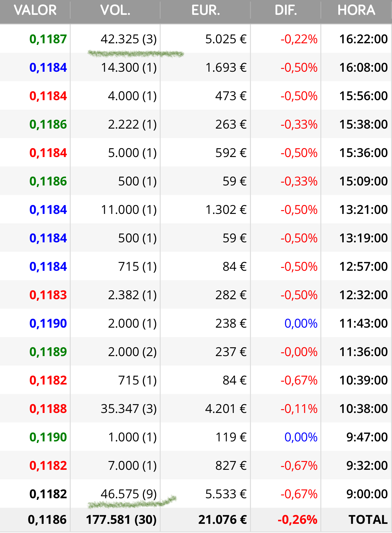Screen dimensions: 392x533
Task: Select the DIF. column header
Action: (286, 10)
